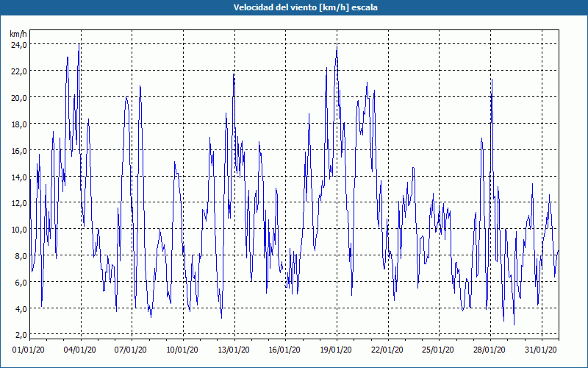588x368 pixels.
Task: Click the chart title 'Velocidad del viento [km/h] escala'
Action: click(x=306, y=7)
